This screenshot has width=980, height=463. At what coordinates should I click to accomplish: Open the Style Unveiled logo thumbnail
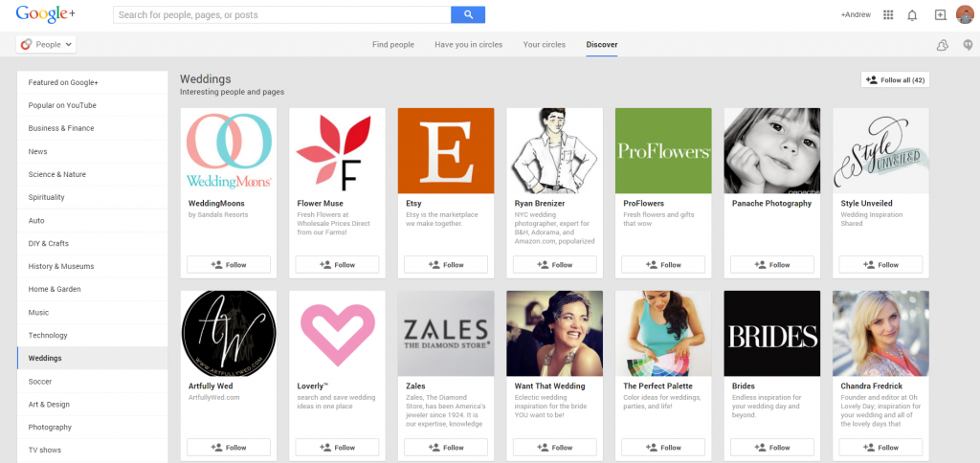[880, 150]
